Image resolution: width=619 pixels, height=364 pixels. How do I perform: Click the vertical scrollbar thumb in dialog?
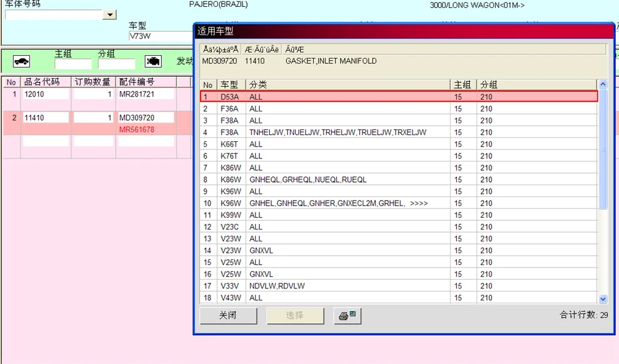(603, 149)
